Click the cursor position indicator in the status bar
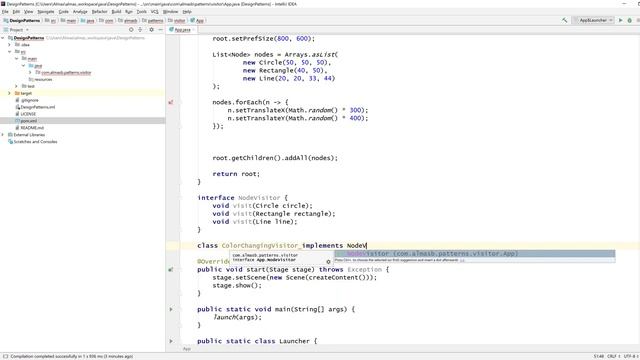The width and height of the screenshot is (640, 360). point(599,356)
